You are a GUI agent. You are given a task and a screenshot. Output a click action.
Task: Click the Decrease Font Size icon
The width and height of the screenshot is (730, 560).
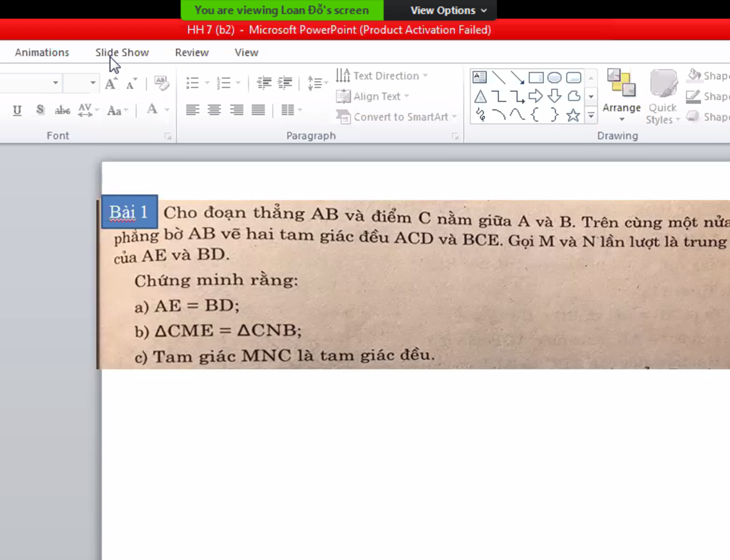[131, 84]
